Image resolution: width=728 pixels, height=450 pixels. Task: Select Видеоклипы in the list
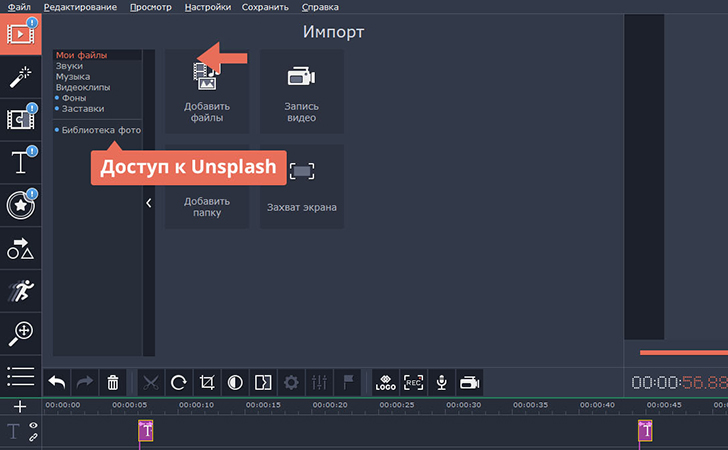click(x=83, y=87)
